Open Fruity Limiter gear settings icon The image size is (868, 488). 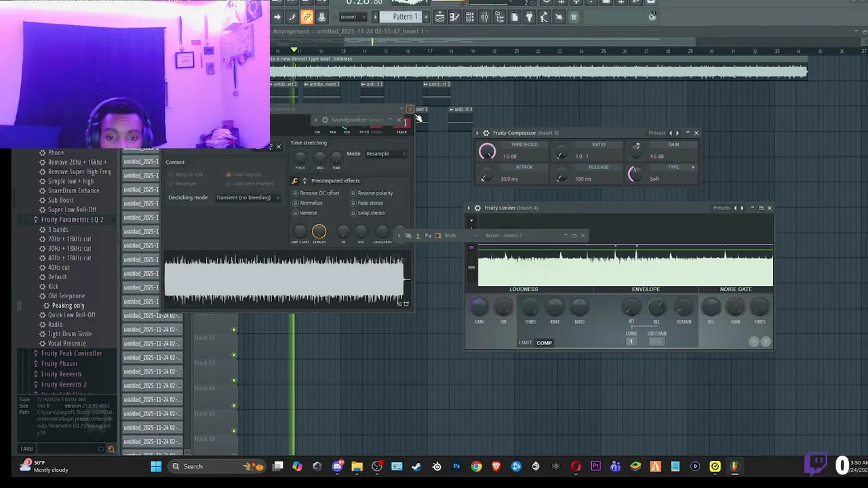click(477, 208)
